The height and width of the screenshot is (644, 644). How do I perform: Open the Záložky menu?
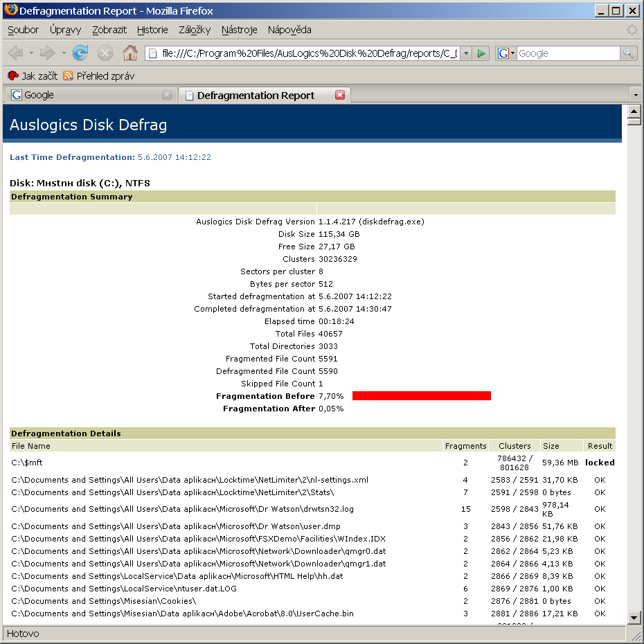[195, 30]
